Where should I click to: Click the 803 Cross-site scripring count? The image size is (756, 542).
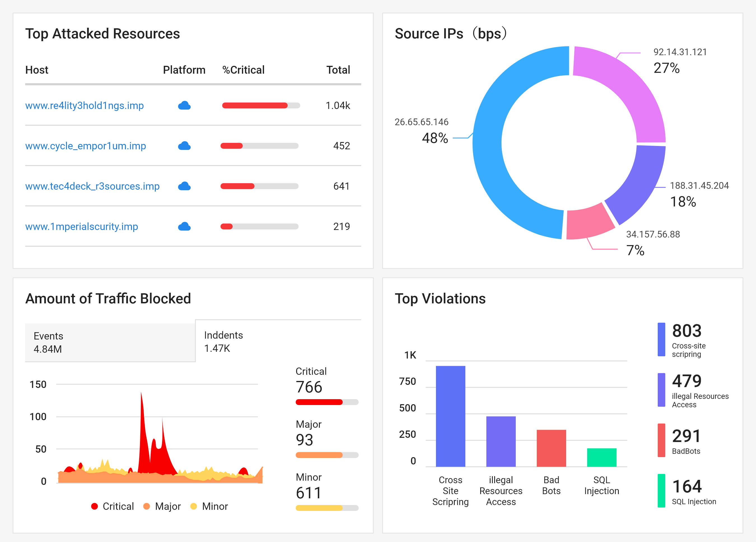[687, 331]
